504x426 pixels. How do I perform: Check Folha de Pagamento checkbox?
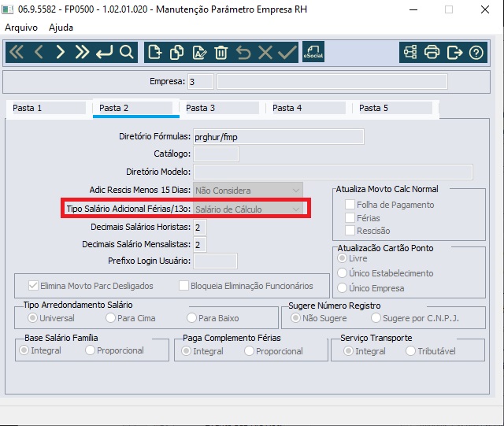[x=350, y=205]
